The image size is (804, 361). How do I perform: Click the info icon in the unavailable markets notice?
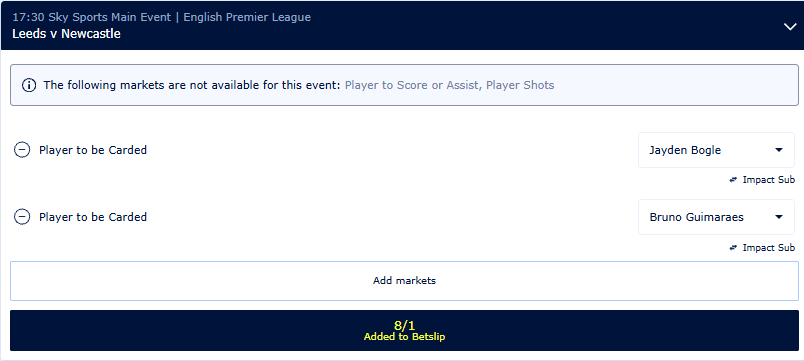pos(29,85)
